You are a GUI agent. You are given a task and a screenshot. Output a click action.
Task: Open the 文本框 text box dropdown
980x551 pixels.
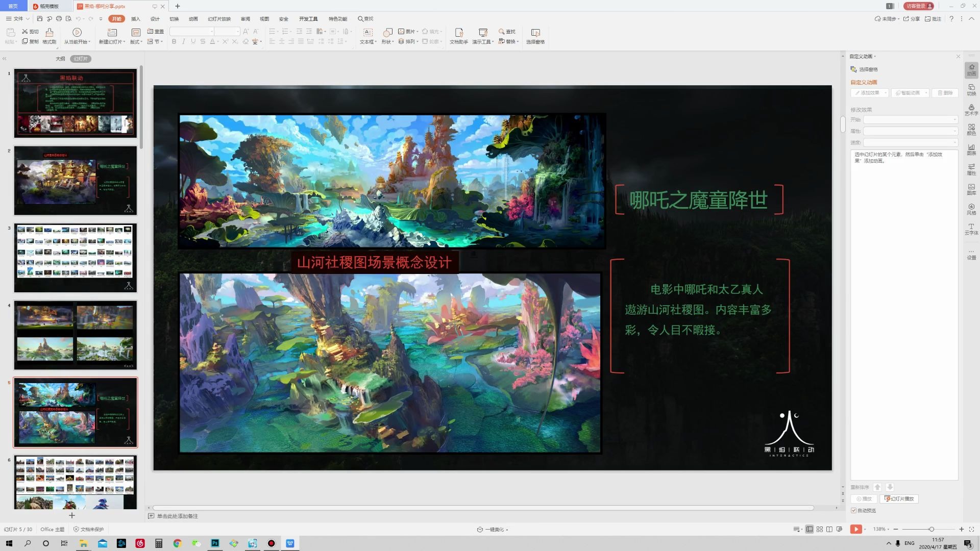pyautogui.click(x=367, y=42)
